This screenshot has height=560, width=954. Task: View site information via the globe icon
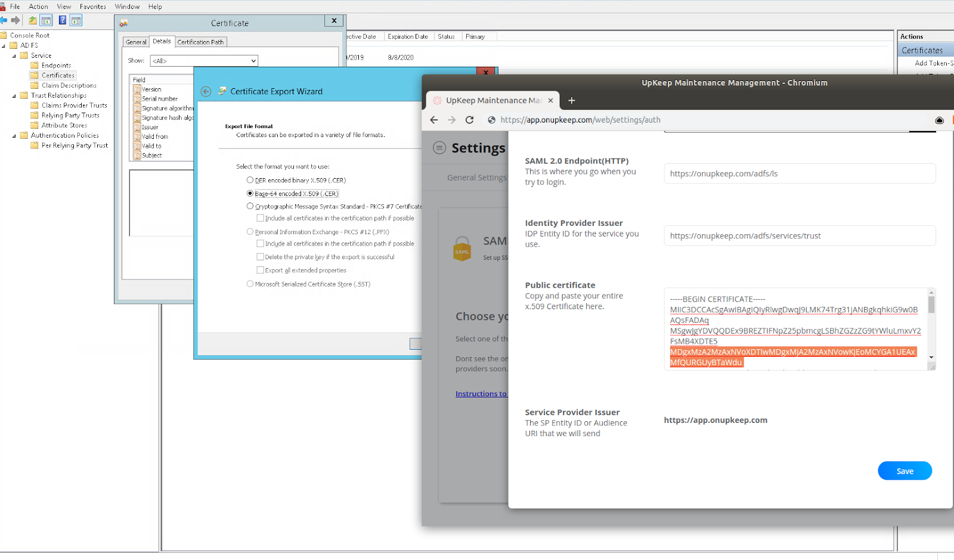tap(491, 120)
